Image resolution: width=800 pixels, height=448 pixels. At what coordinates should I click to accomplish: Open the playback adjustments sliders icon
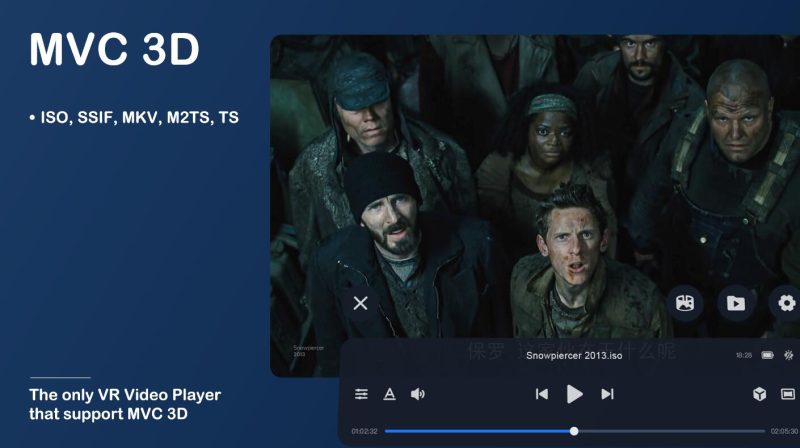[361, 394]
